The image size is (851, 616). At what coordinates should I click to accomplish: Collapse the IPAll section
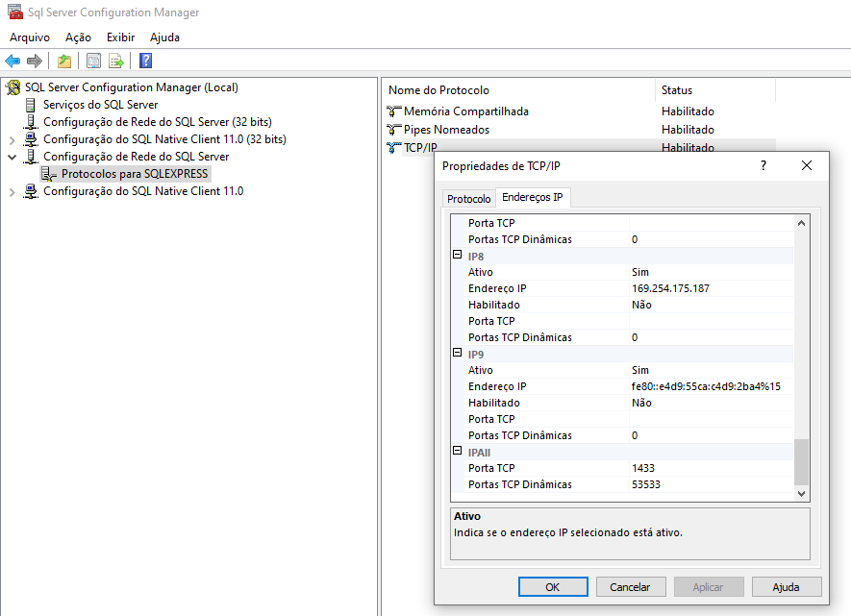tap(458, 451)
